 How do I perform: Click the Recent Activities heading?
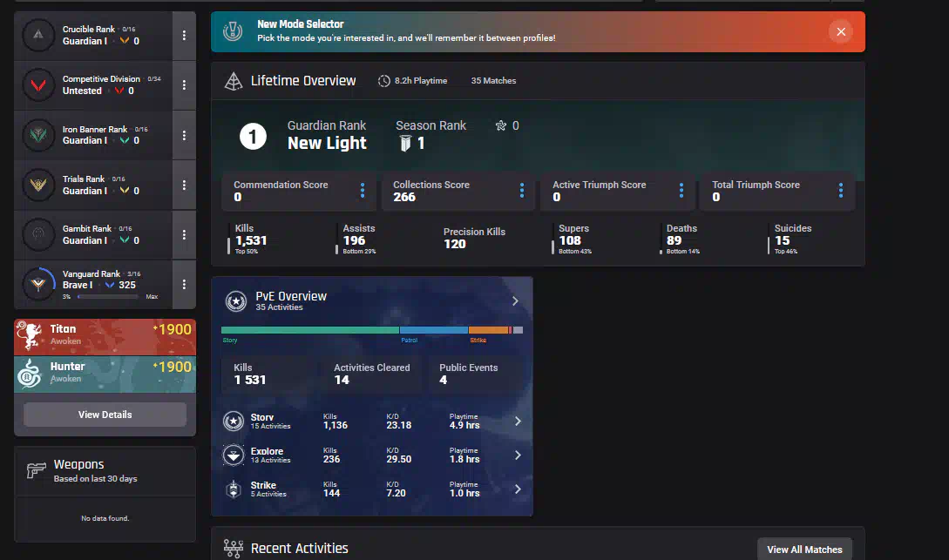tap(299, 549)
